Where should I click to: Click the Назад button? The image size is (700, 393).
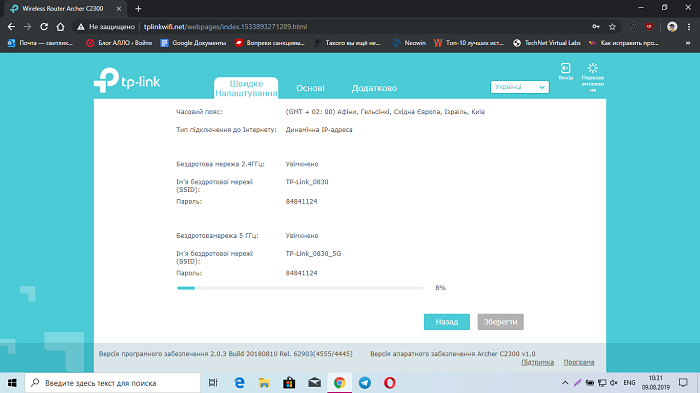tap(446, 322)
